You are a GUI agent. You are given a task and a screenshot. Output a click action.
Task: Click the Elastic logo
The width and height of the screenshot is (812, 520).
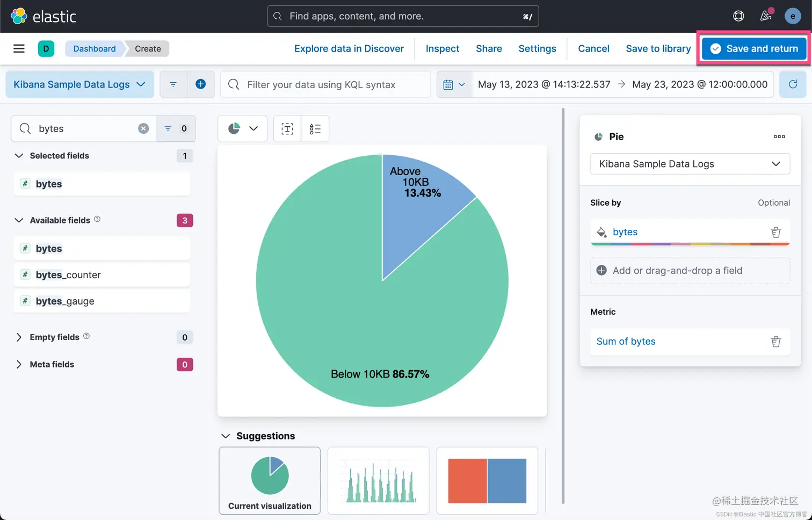[x=43, y=16]
